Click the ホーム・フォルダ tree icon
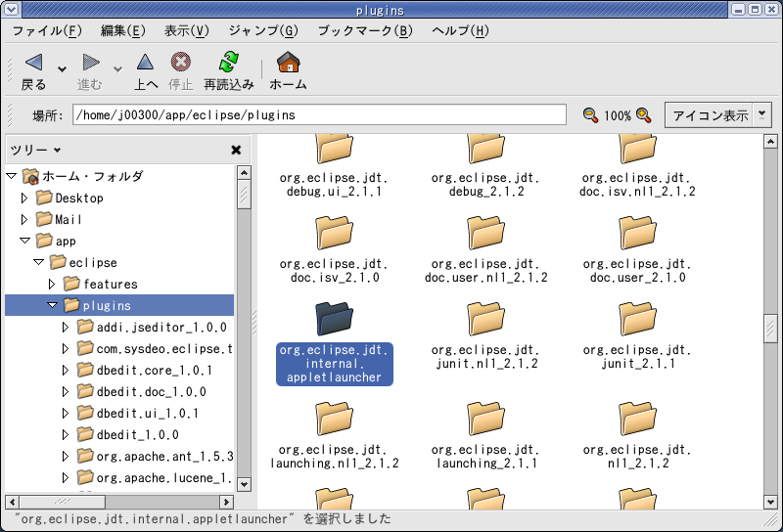Viewport: 783px width, 532px height. coord(30,176)
